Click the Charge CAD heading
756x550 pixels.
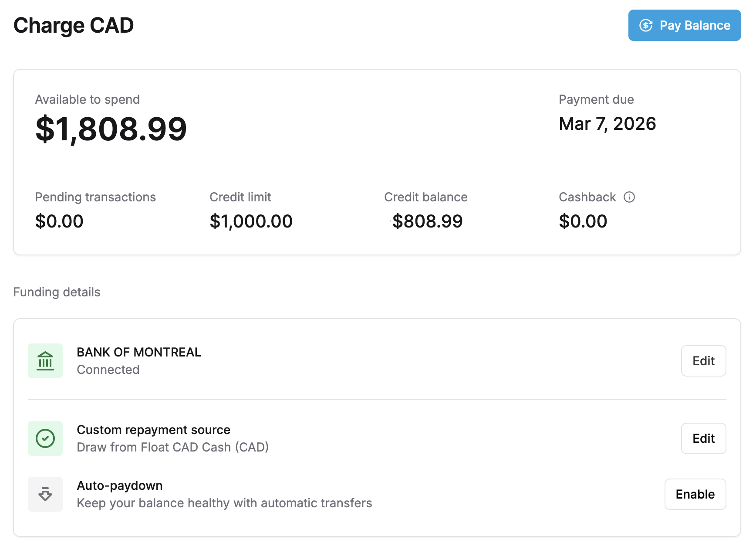pos(74,25)
